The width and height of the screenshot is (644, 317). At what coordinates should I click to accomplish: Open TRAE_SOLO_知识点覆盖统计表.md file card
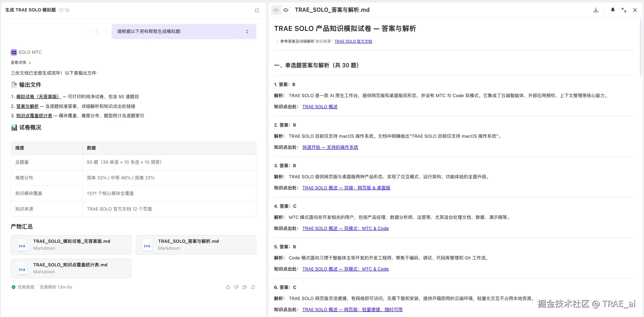point(71,268)
